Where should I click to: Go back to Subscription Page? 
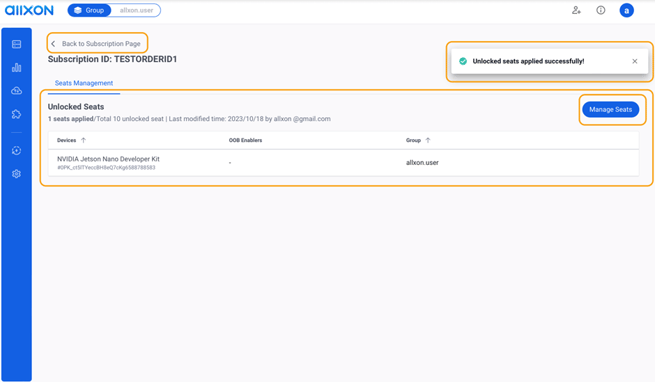(97, 43)
